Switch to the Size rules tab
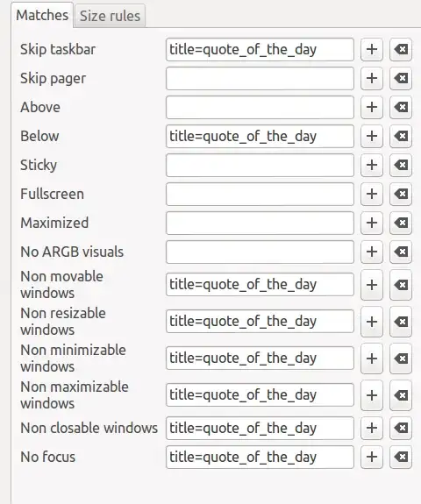421x504 pixels. (110, 16)
